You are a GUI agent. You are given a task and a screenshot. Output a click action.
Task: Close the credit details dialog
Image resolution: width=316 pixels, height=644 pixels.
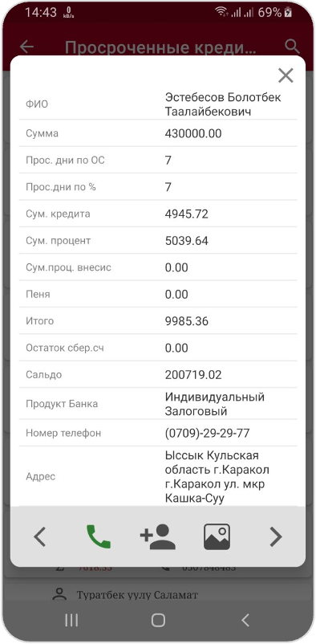tap(286, 75)
